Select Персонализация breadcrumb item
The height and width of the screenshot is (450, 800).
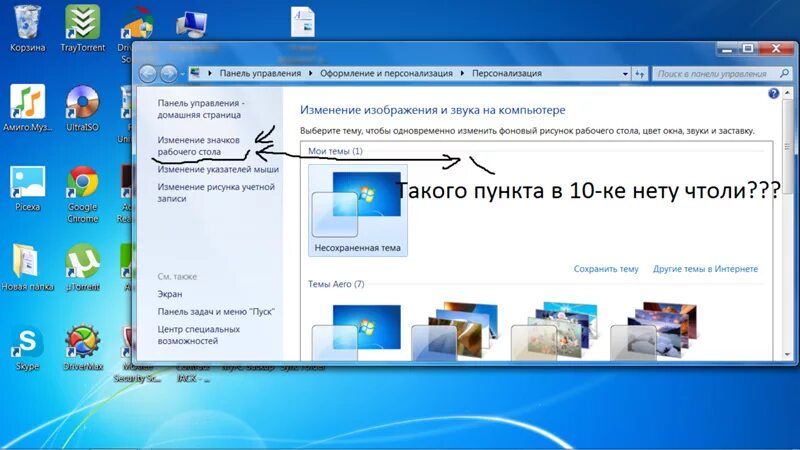(507, 73)
